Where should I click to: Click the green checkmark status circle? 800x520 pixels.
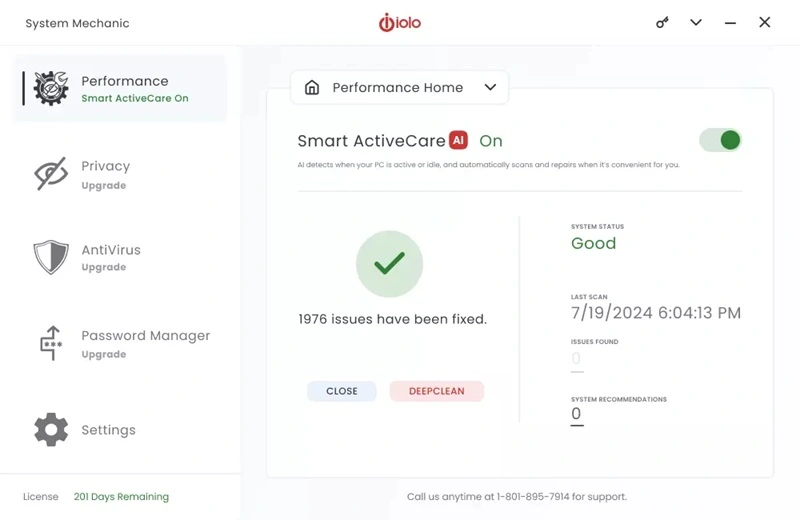tap(389, 264)
